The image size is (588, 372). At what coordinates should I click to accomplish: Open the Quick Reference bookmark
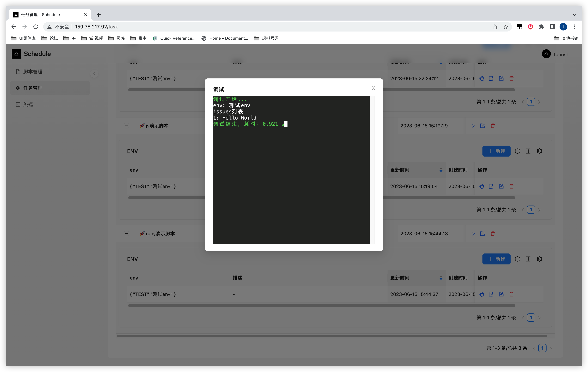point(174,38)
